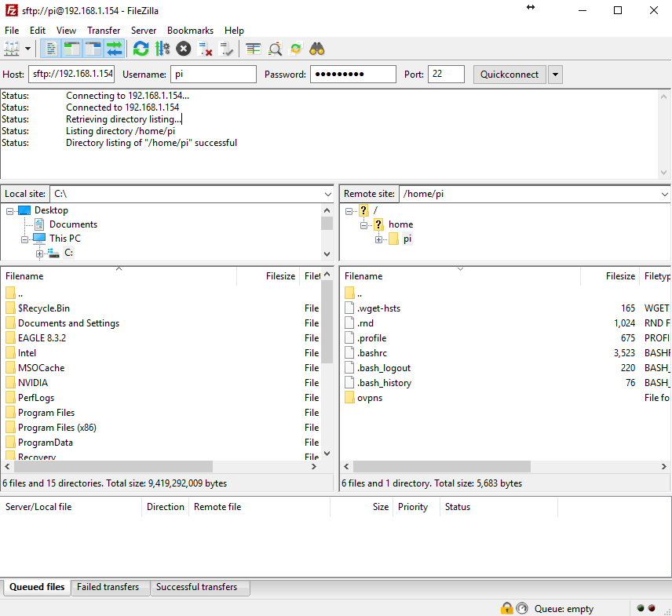Toggle the message log display
Image resolution: width=672 pixels, height=616 pixels.
pyautogui.click(x=51, y=49)
